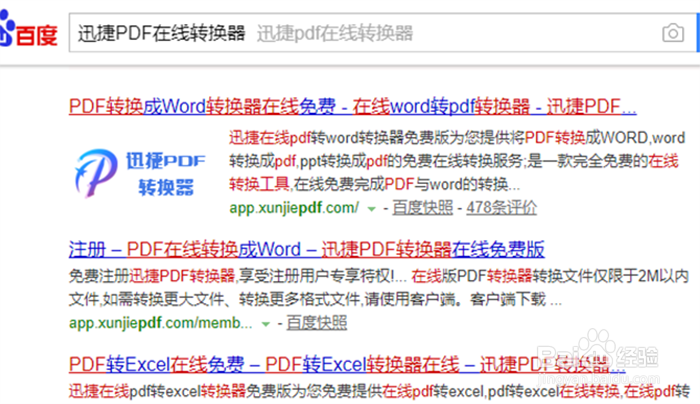Focus the Baidu search input field
The width and height of the screenshot is (700, 404).
382,33
